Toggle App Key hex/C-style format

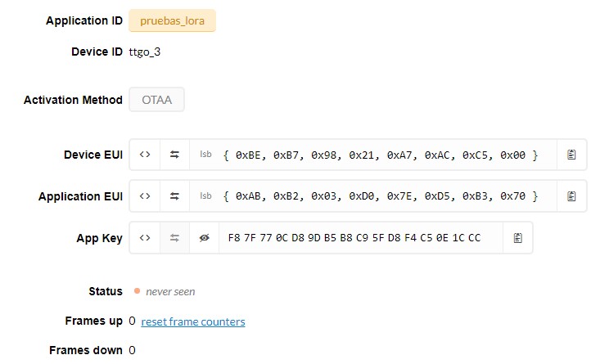pyautogui.click(x=145, y=238)
